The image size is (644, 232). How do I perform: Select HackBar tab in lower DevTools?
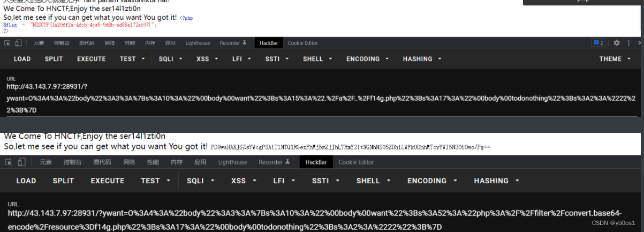coord(316,162)
